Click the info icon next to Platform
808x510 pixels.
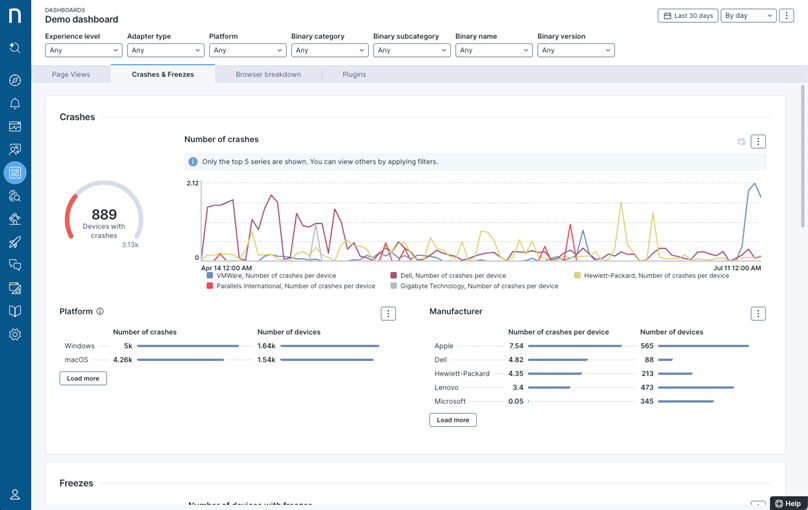tap(100, 312)
